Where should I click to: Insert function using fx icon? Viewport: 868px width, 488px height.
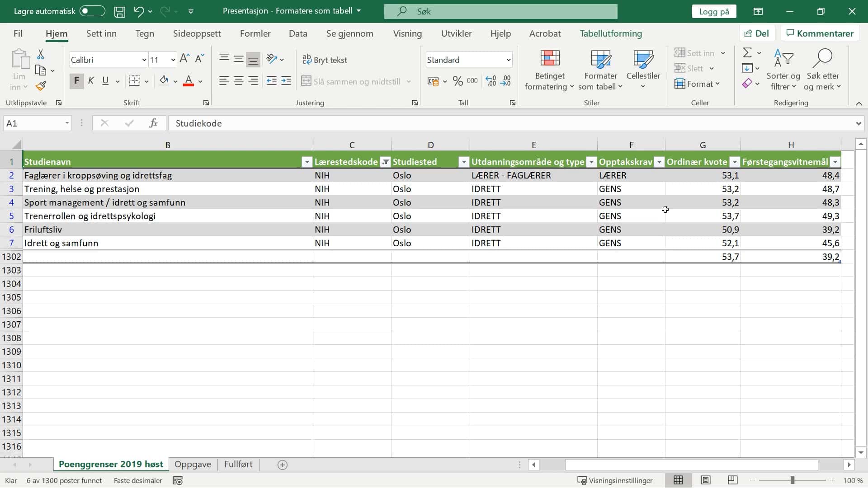pyautogui.click(x=153, y=123)
